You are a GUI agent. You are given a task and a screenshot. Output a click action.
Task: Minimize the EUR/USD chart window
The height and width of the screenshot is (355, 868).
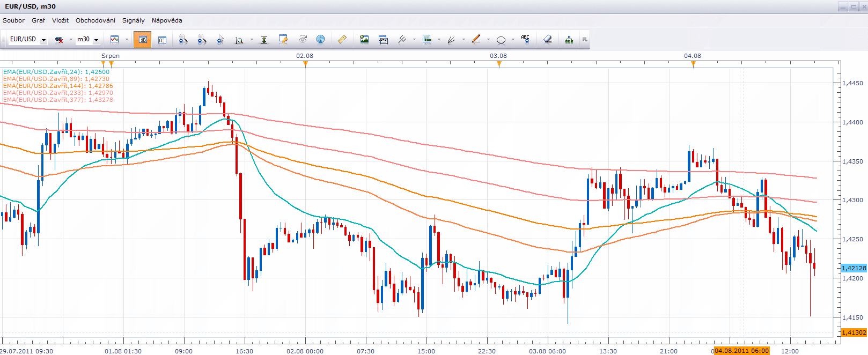click(842, 6)
